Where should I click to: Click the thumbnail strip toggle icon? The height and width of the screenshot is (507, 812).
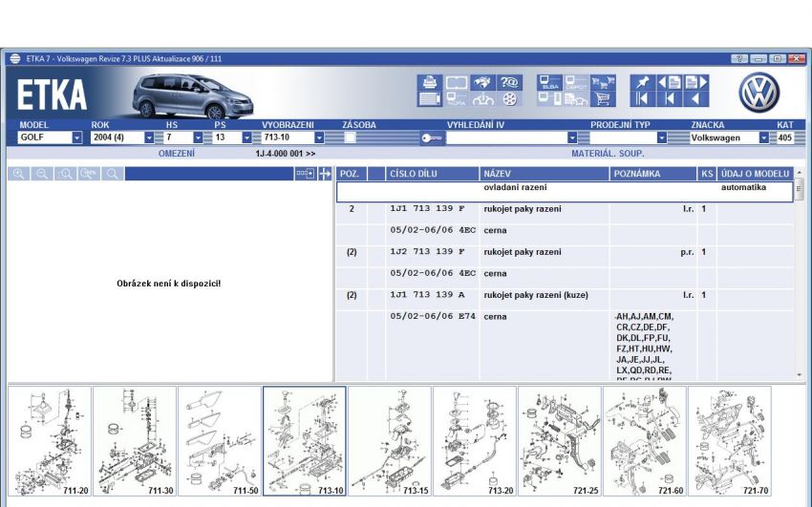[x=306, y=174]
